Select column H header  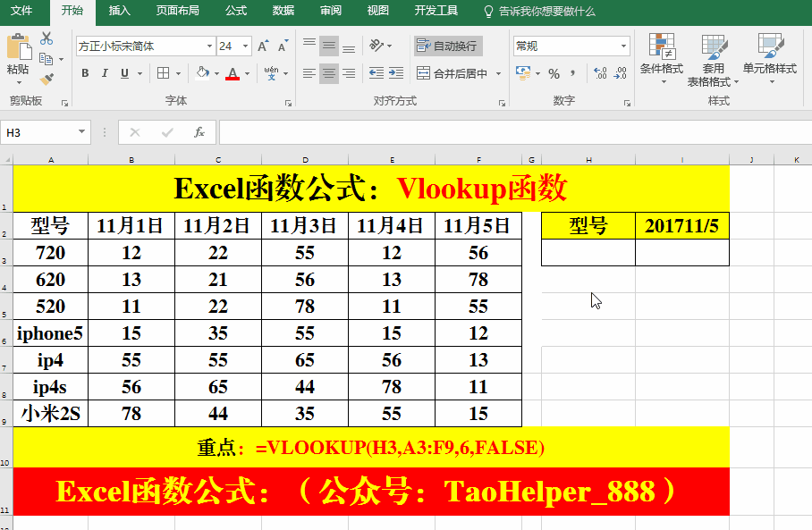point(588,160)
